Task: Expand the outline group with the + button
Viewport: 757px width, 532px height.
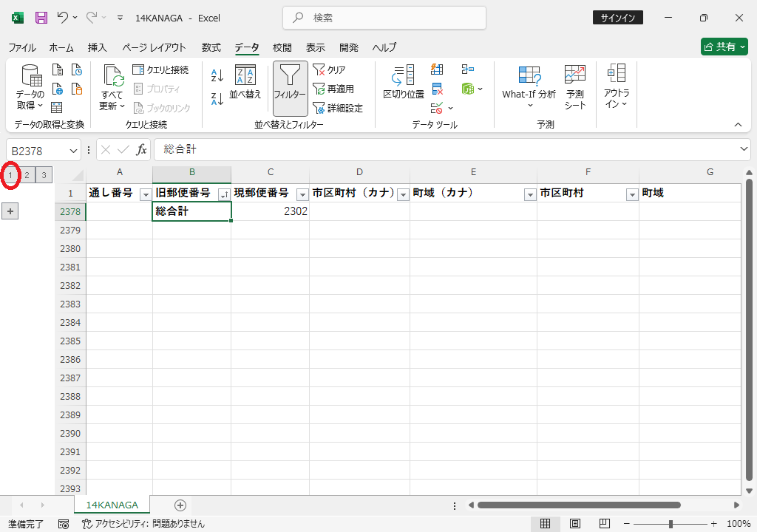Action: coord(10,211)
